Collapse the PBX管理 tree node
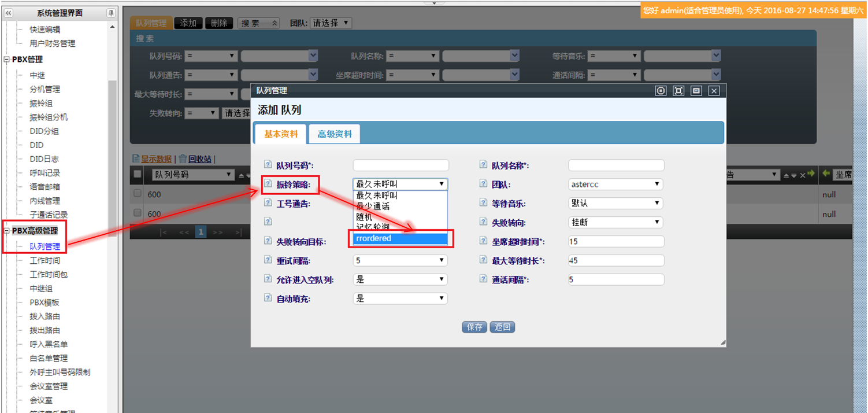The image size is (868, 413). pyautogui.click(x=7, y=60)
